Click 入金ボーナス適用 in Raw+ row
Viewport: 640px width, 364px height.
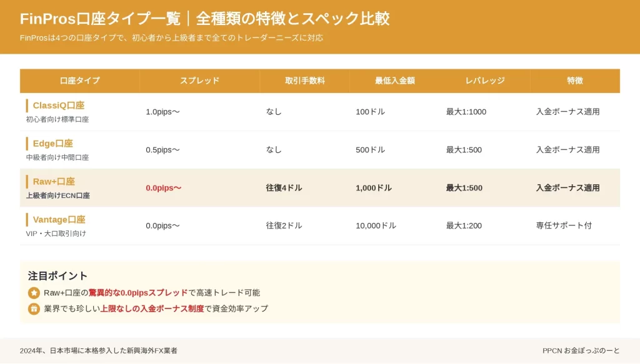(x=567, y=188)
